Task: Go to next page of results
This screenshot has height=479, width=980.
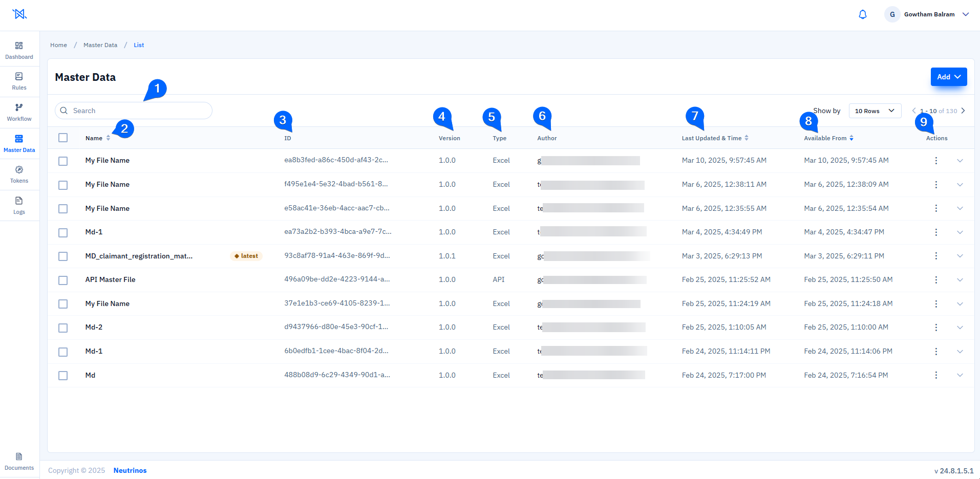Action: click(963, 111)
